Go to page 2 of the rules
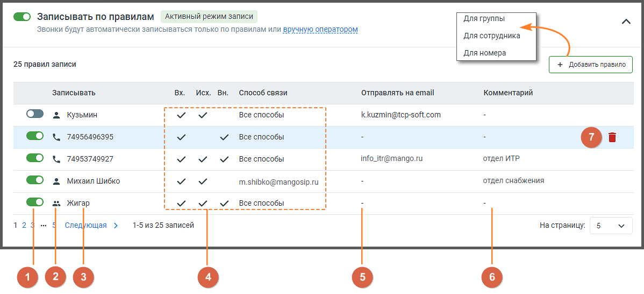 [24, 225]
